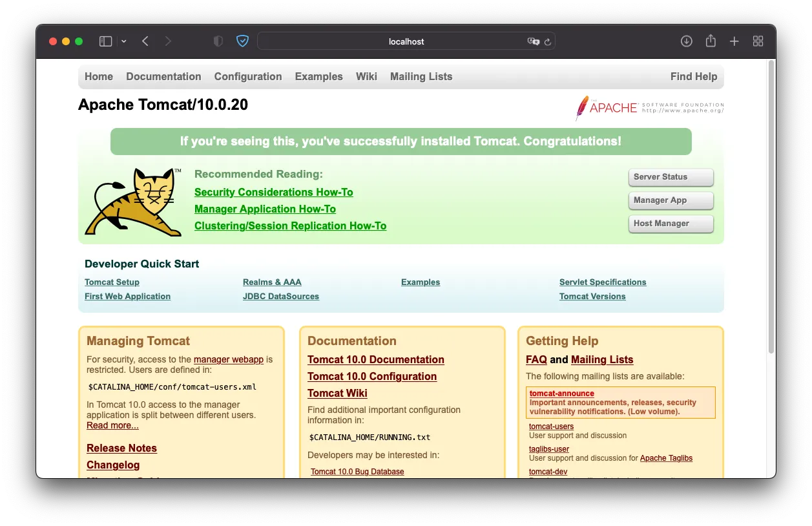Screen dimensions: 812x526
Task: Click the Apache Software Foundation logo
Action: tap(649, 108)
